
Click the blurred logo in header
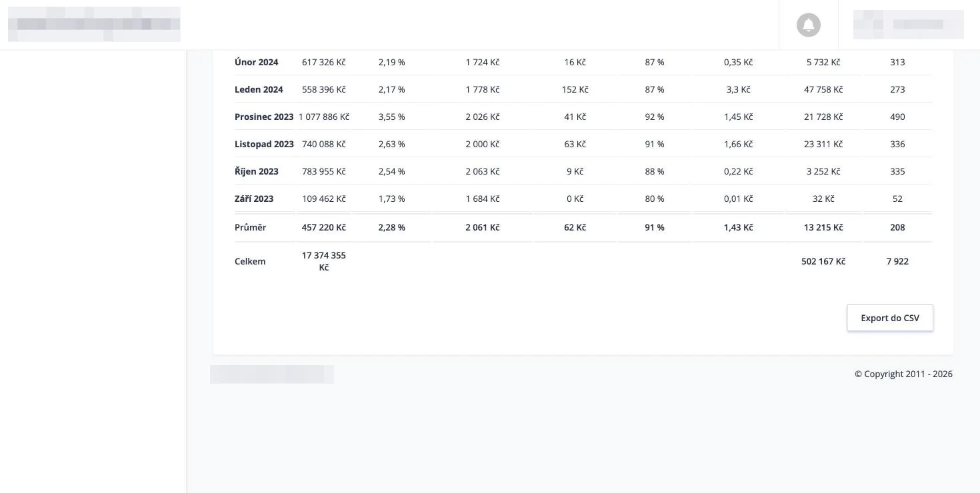(94, 25)
